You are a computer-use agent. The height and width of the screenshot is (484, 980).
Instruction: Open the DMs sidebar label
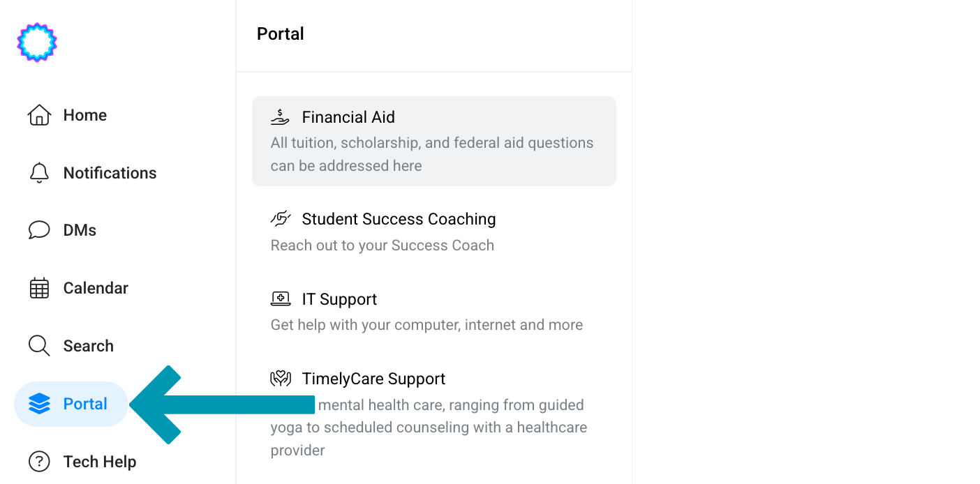[80, 230]
